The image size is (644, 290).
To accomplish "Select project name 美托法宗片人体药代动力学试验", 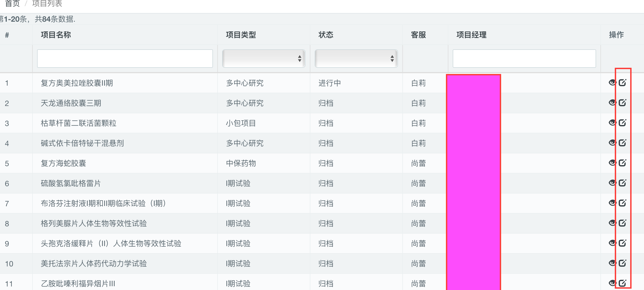I will tap(94, 263).
